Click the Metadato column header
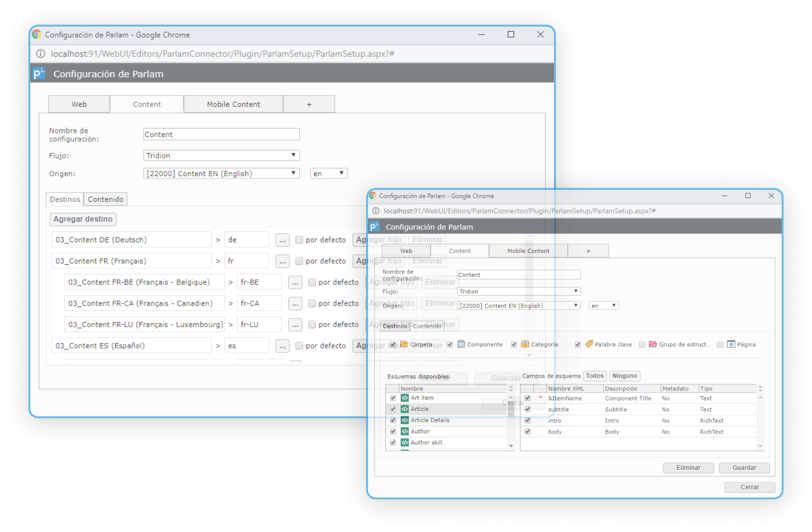Image resolution: width=812 pixels, height=532 pixels. pos(679,388)
